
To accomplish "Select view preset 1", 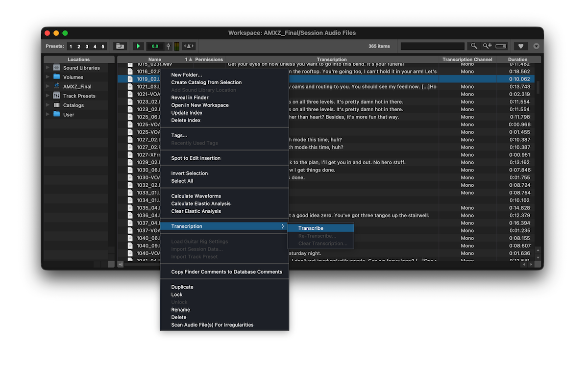I will pos(71,47).
